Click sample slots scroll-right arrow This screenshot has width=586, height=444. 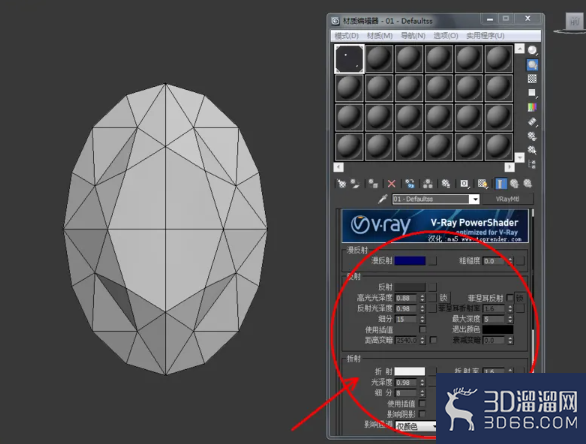[x=509, y=167]
